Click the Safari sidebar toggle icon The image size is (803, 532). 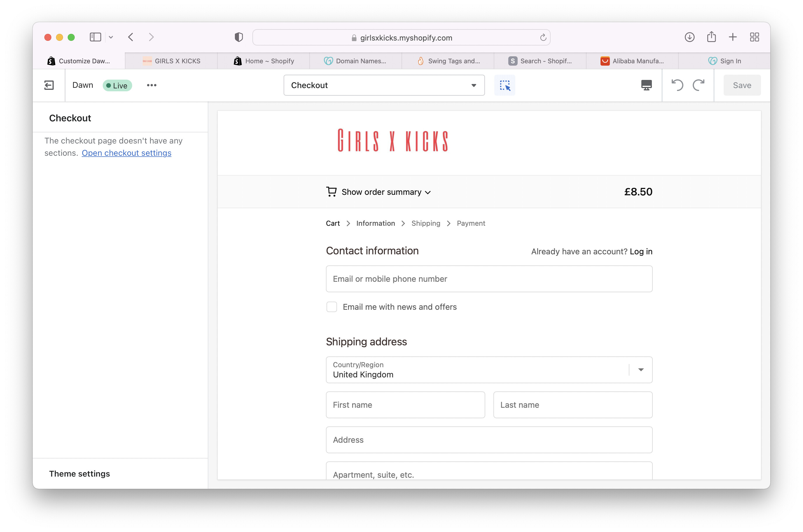tap(95, 37)
